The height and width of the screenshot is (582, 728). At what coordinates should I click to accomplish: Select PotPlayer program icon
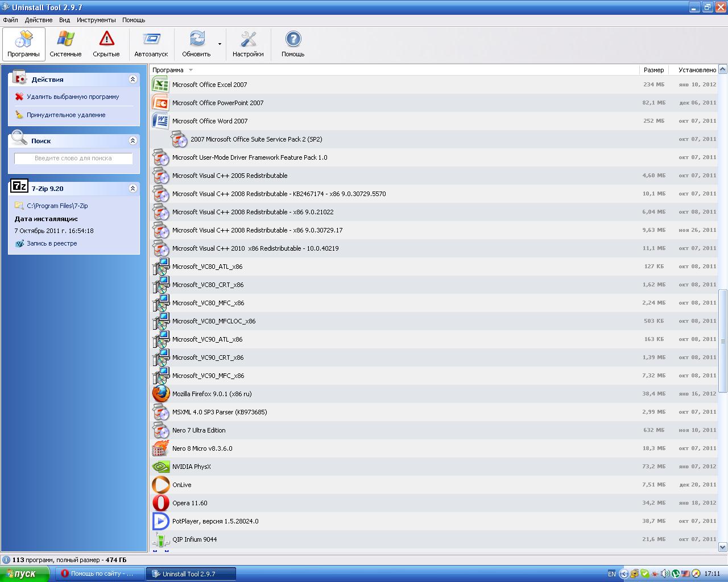click(161, 521)
